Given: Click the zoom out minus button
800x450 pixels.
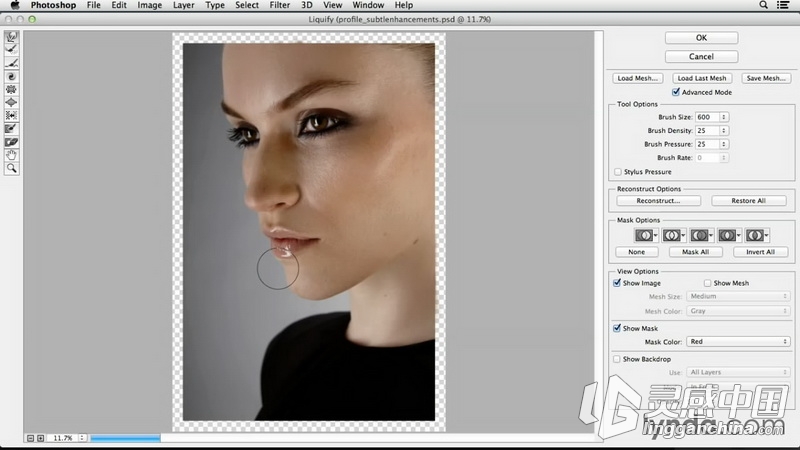Looking at the screenshot, I should 30,438.
